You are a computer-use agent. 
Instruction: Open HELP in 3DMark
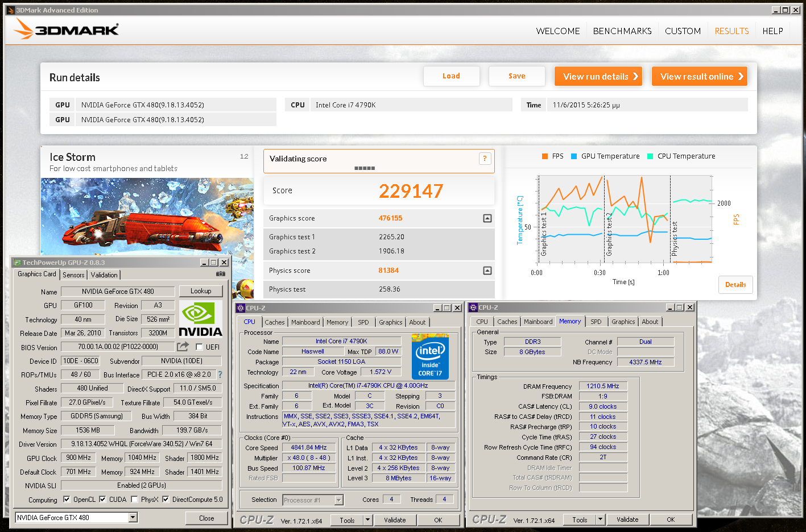click(x=772, y=31)
